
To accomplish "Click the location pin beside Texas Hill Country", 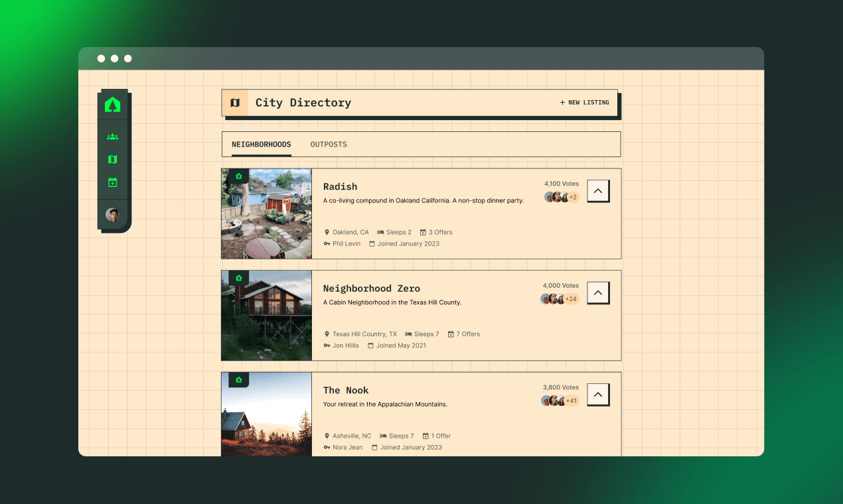I will [x=327, y=334].
